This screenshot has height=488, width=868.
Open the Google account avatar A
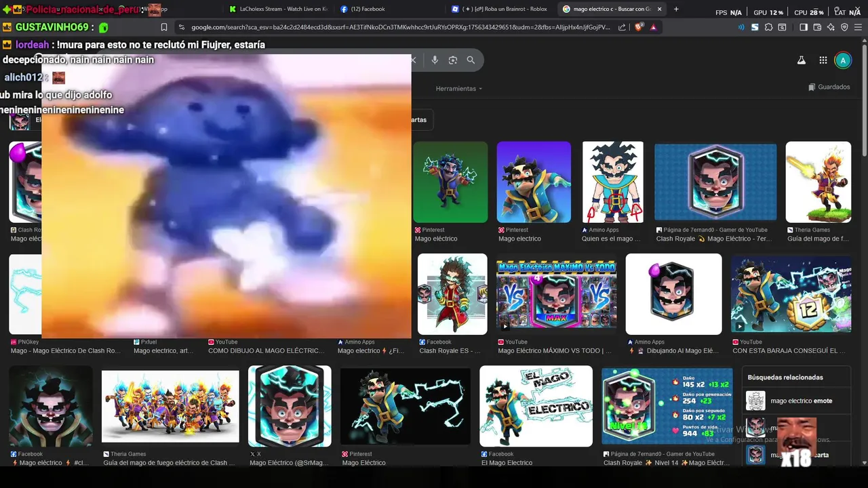pyautogui.click(x=843, y=60)
